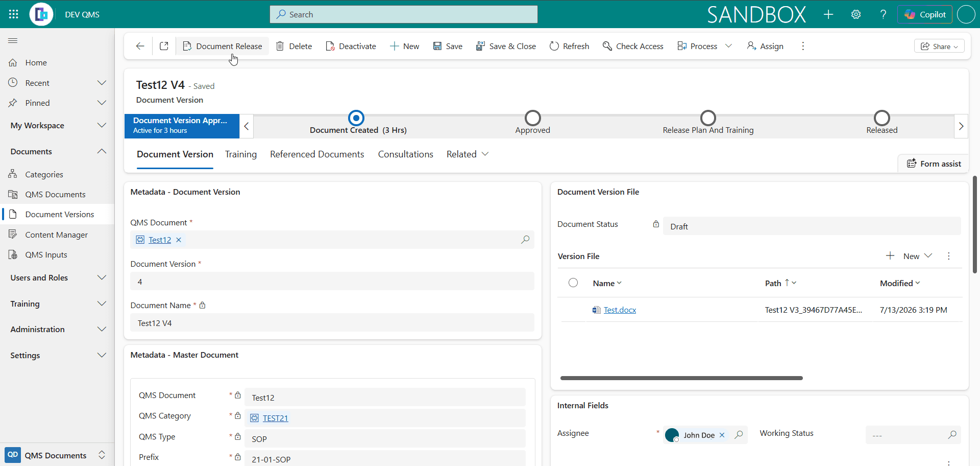Switch to the Consultations tab

pos(405,154)
